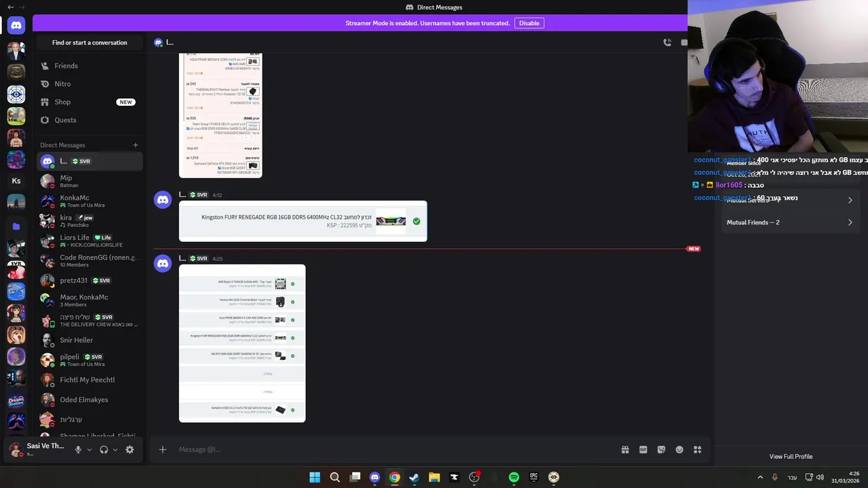Attach a file with the plus button
The height and width of the screenshot is (488, 868).
163,449
